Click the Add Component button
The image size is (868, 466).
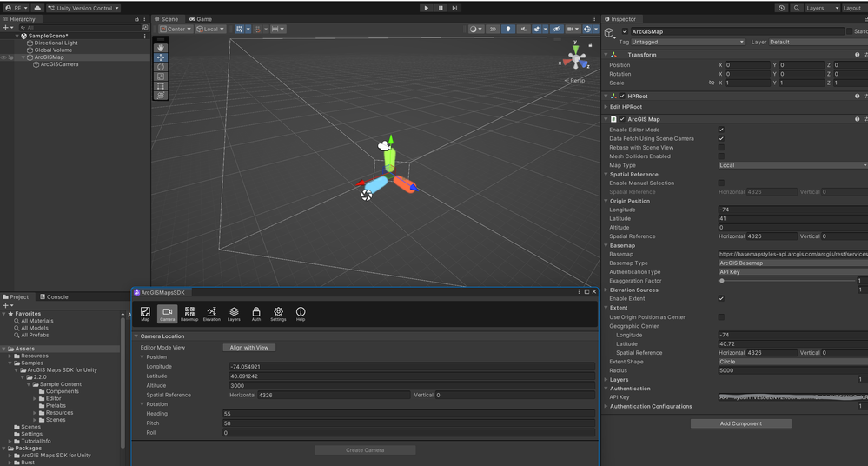(x=740, y=423)
